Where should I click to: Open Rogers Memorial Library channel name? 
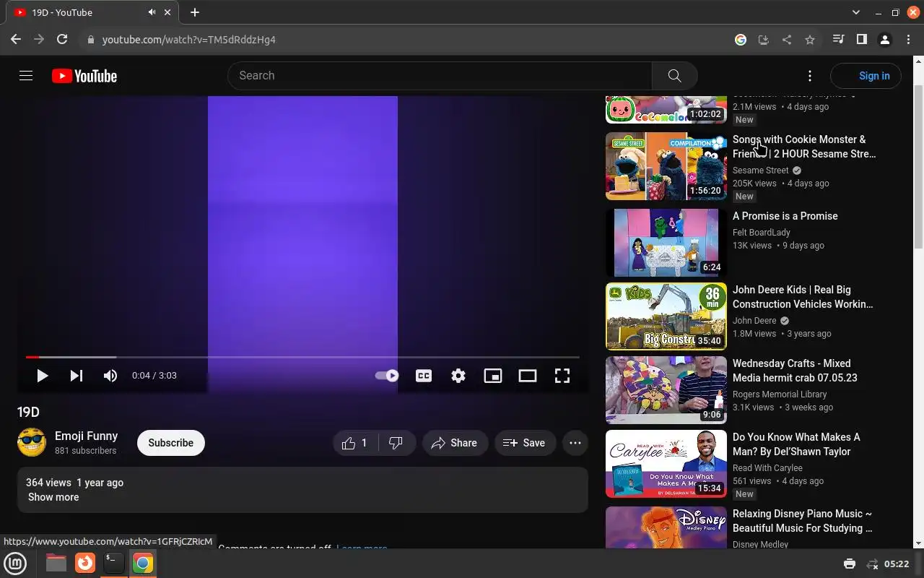[x=780, y=394]
